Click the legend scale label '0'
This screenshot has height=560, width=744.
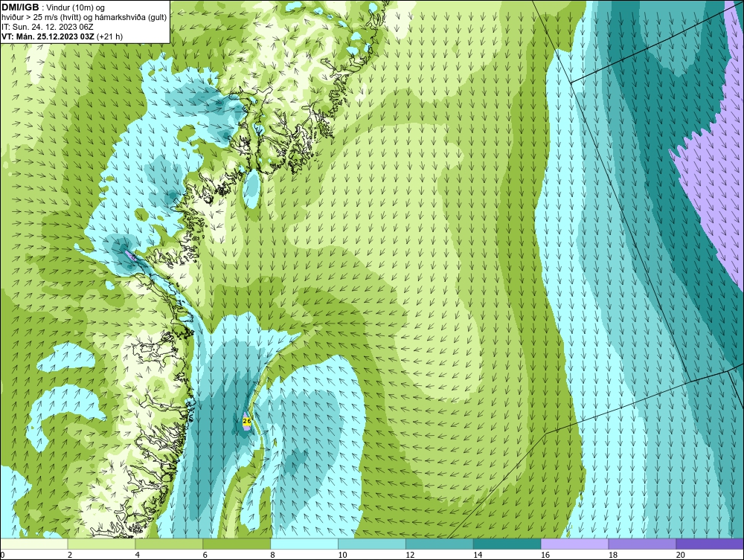pyautogui.click(x=2, y=555)
